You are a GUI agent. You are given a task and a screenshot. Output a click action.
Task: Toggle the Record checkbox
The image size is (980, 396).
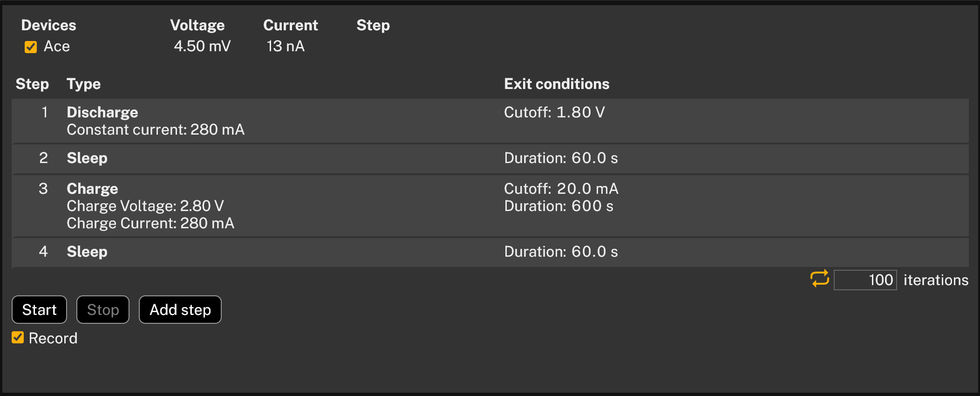click(x=18, y=338)
